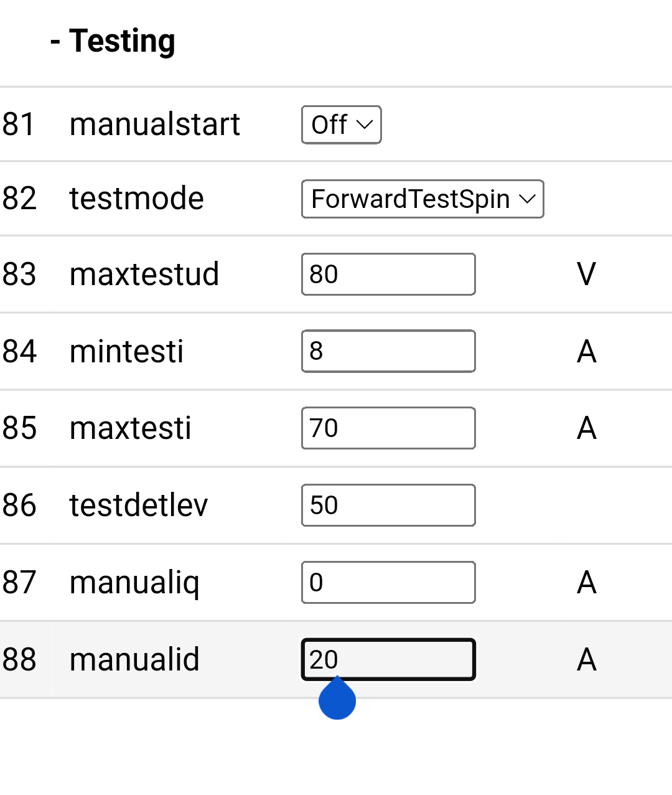Select the testmode parameter name
672x795 pixels.
[136, 199]
